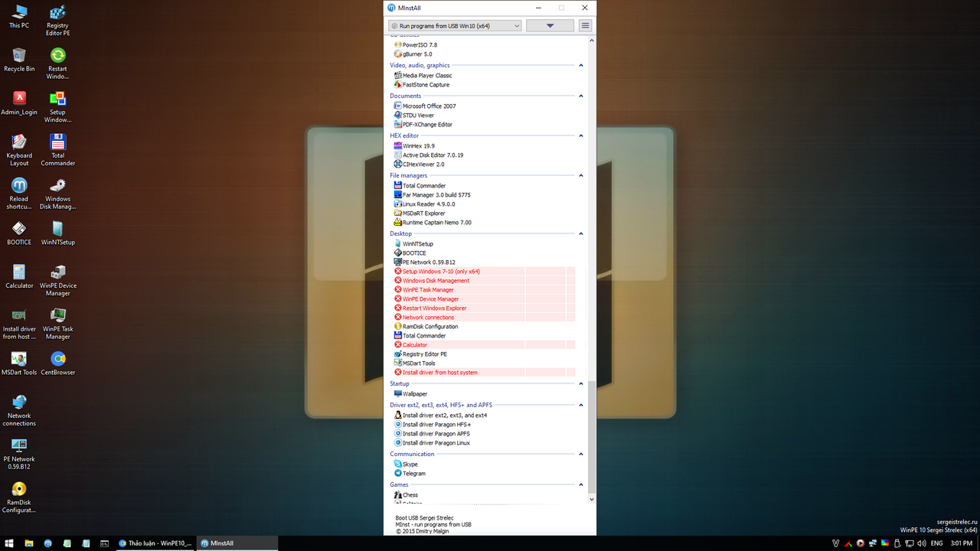Collapse the Video, audio, graphics group

point(581,66)
